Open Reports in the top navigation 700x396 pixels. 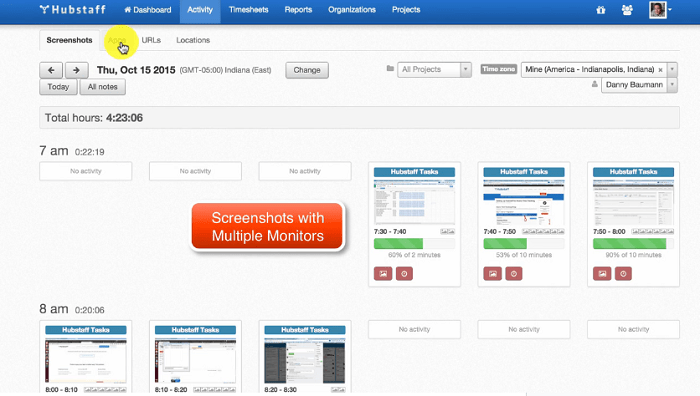coord(298,10)
